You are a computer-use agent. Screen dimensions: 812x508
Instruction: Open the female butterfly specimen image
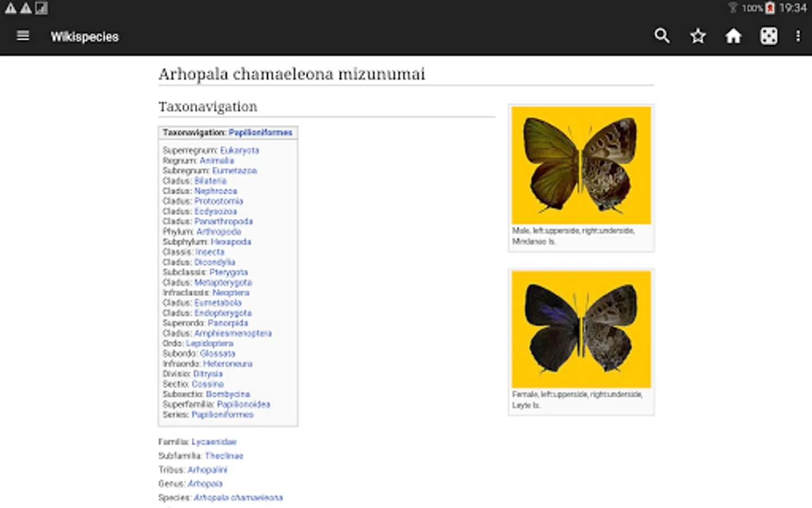point(581,330)
